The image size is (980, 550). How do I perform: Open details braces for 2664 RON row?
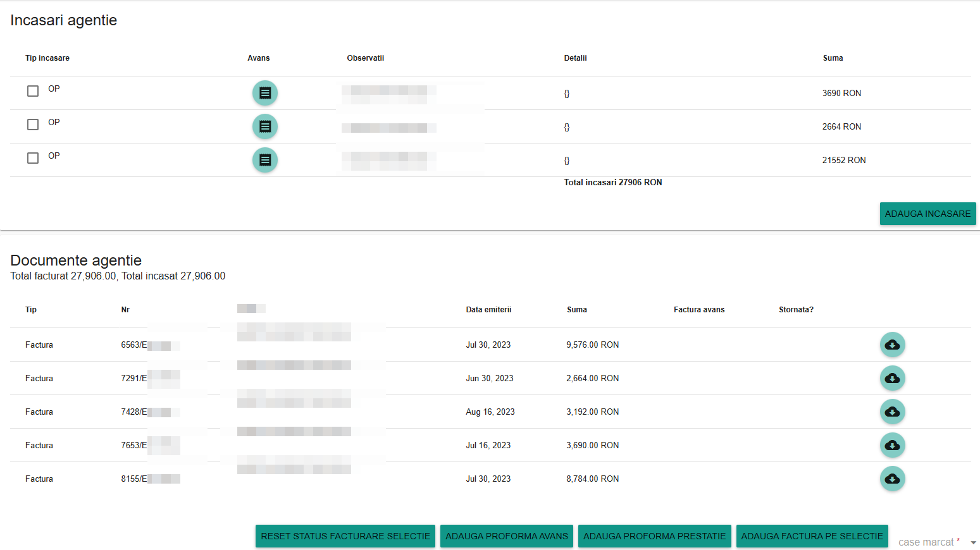point(567,127)
